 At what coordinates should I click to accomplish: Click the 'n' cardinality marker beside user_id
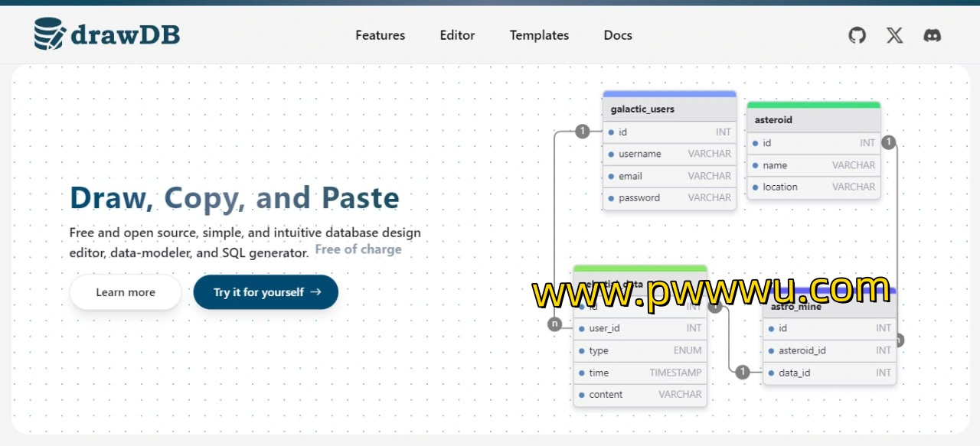(555, 324)
